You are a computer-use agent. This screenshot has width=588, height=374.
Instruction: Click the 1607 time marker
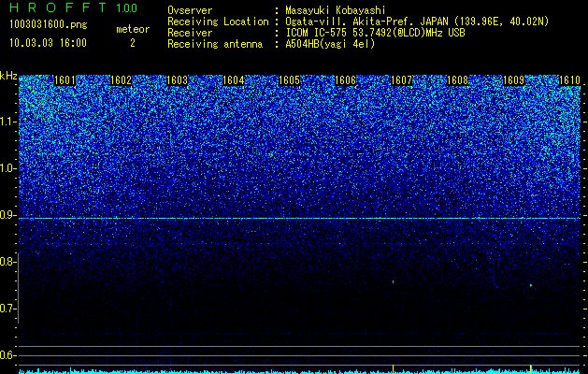tap(401, 80)
